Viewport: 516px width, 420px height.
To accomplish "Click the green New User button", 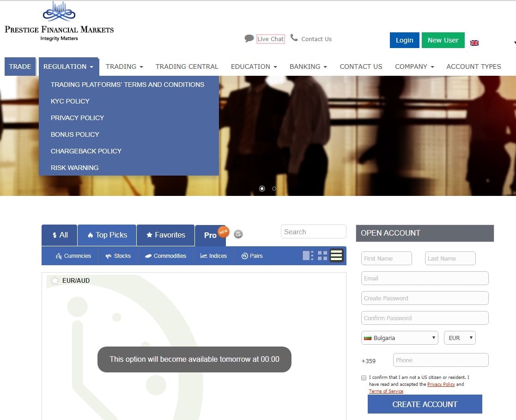I will click(x=443, y=40).
